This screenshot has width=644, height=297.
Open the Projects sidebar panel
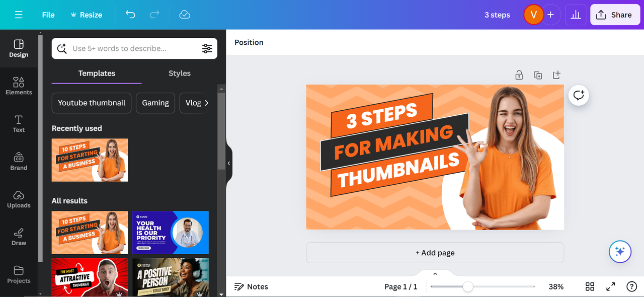19,275
